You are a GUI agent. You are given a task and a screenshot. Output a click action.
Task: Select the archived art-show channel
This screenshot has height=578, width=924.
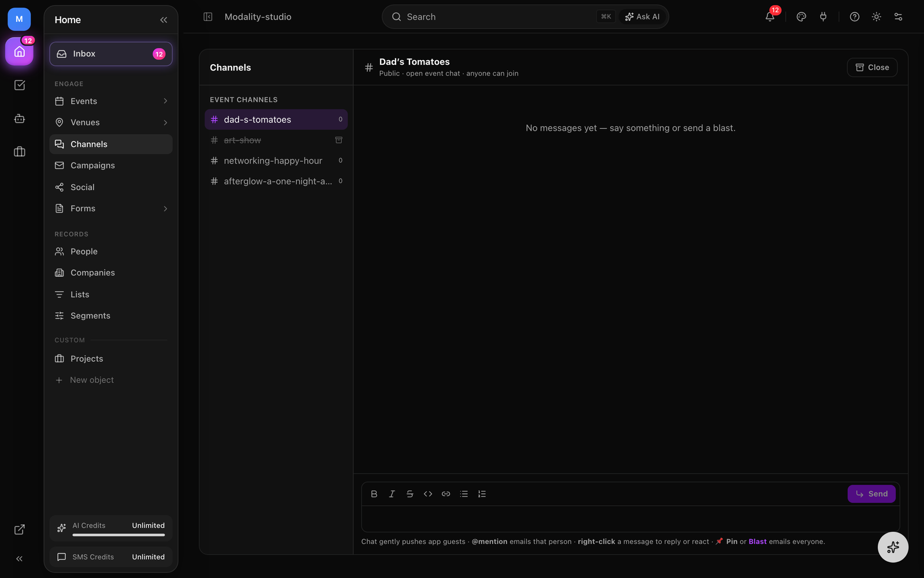coord(276,140)
